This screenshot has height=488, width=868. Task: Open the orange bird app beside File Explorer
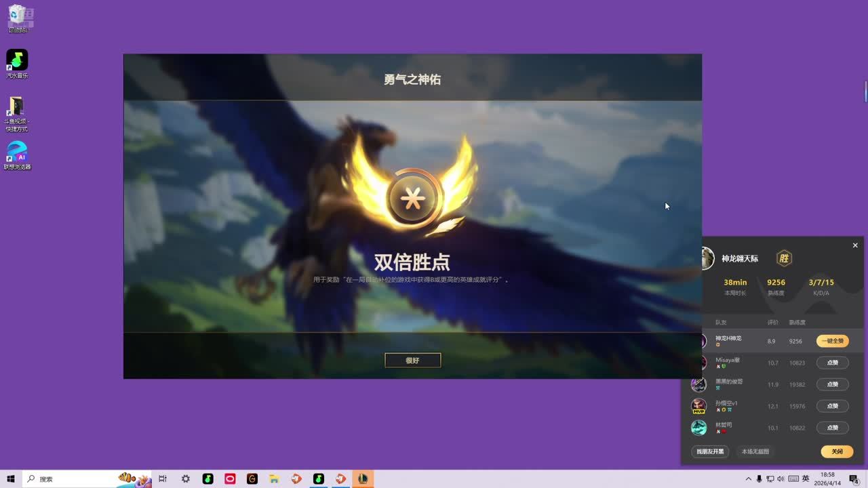(x=296, y=479)
